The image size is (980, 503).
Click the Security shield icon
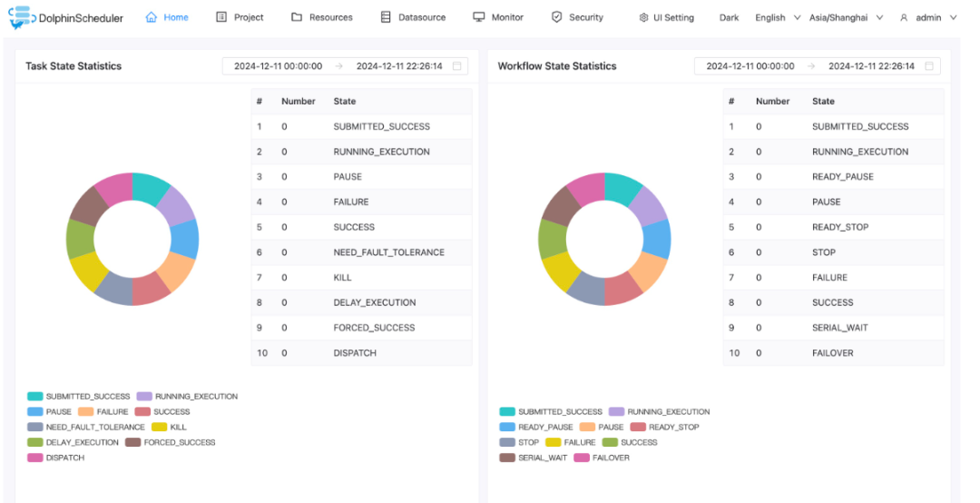556,17
